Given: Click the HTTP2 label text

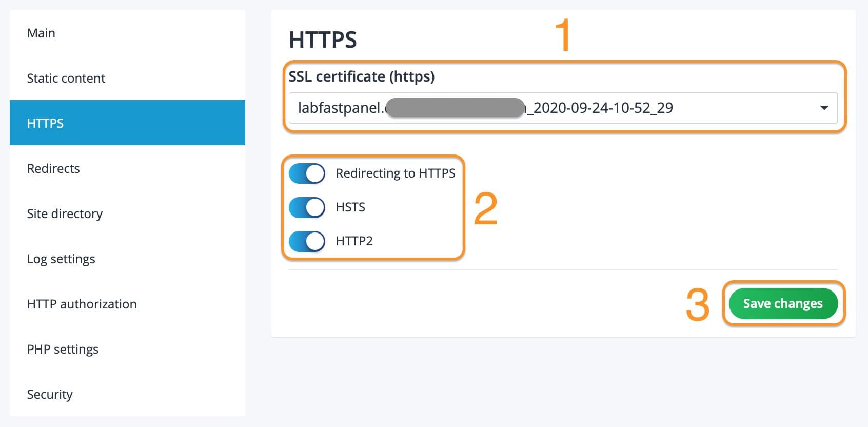Looking at the screenshot, I should 354,241.
